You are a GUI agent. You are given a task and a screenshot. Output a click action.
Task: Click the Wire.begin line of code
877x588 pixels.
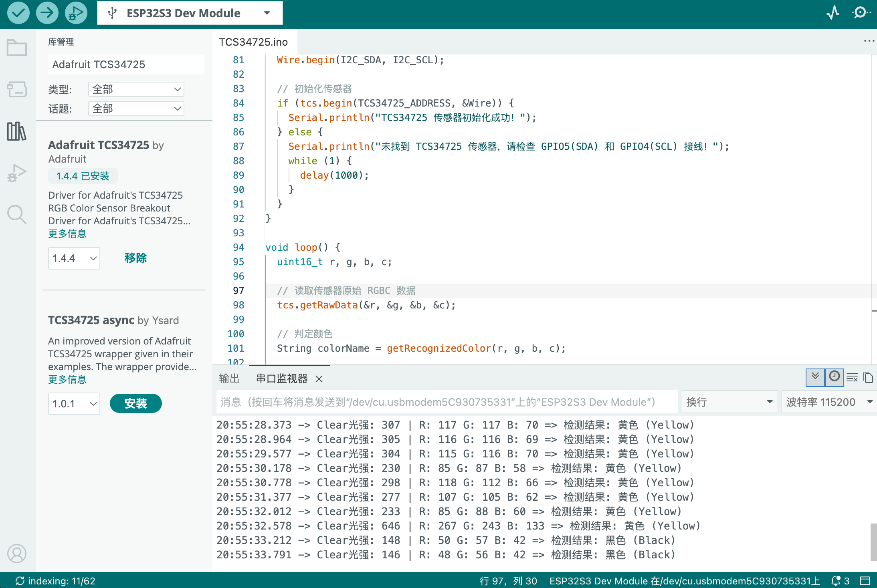[x=360, y=60]
